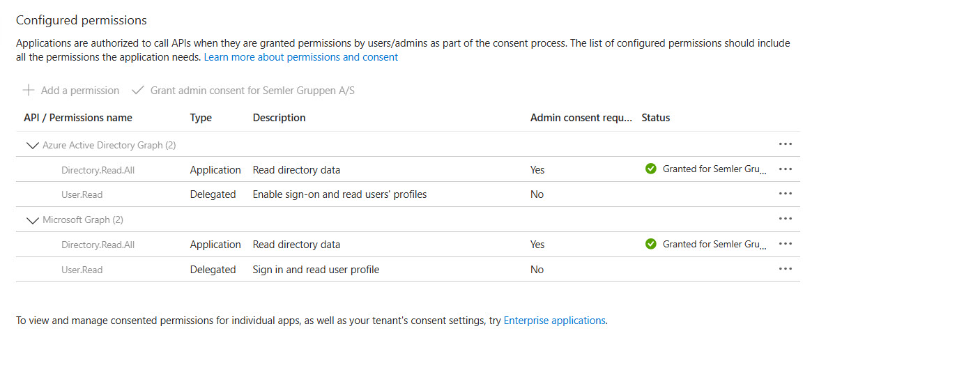Open ellipsis menu for Azure Active Directory Graph group
Viewport: 980px width, 377px height.
click(786, 144)
